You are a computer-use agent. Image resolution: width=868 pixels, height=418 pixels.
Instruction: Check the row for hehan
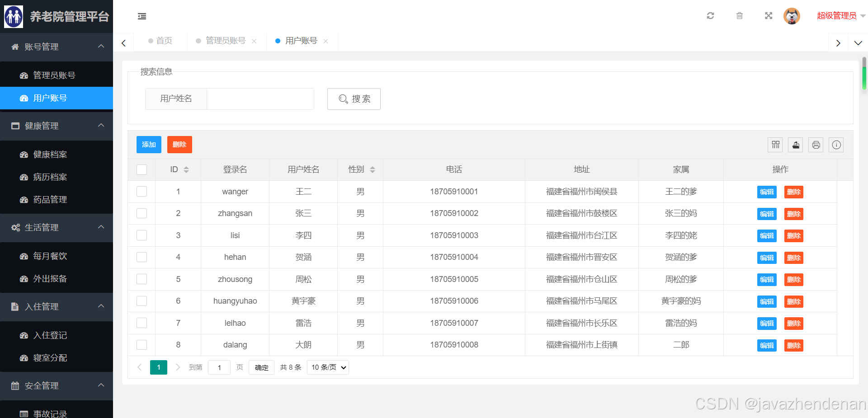pos(142,257)
